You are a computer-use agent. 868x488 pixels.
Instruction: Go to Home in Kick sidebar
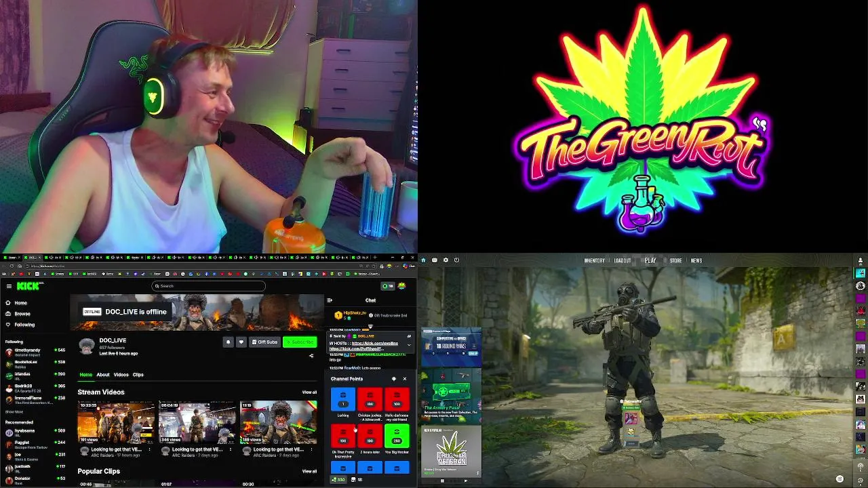click(16, 303)
